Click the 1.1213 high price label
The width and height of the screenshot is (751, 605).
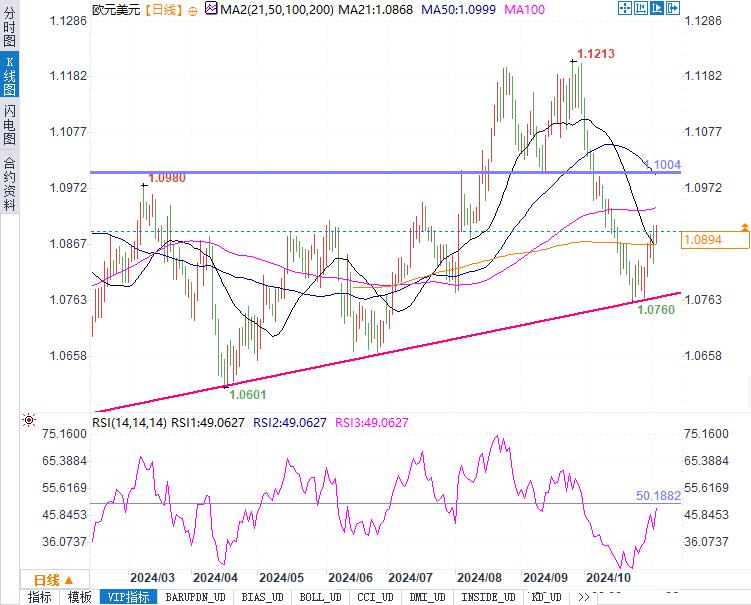point(595,54)
